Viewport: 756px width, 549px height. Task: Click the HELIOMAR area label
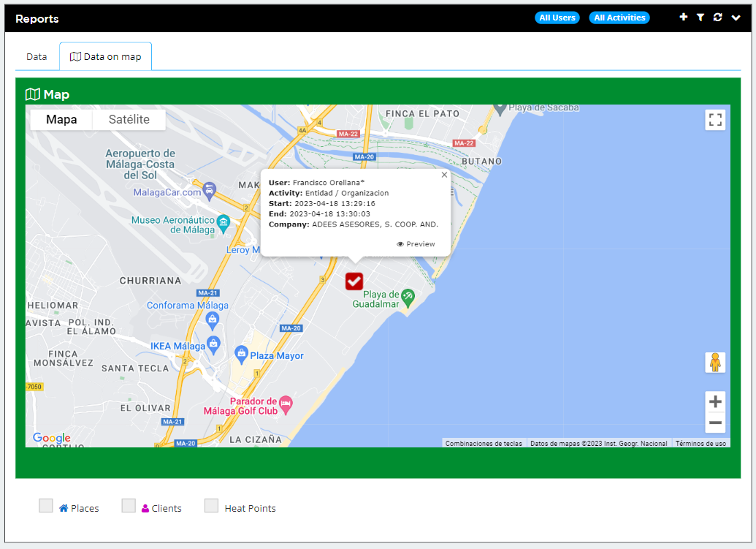point(53,306)
